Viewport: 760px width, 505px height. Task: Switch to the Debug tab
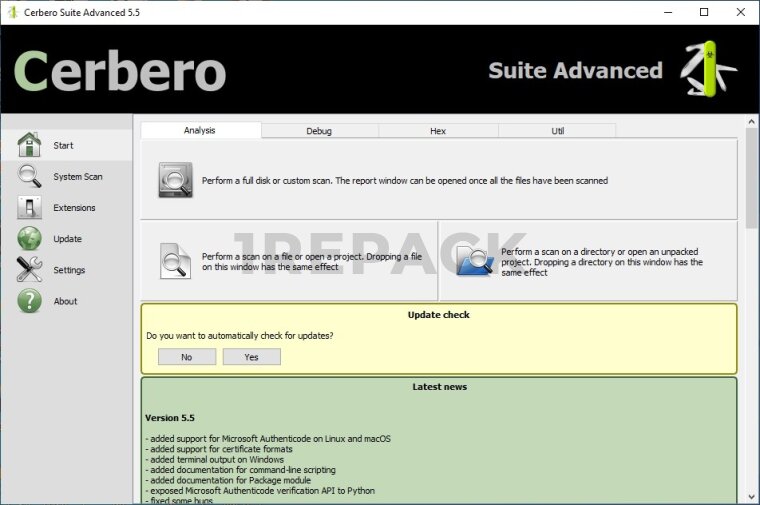tap(319, 131)
